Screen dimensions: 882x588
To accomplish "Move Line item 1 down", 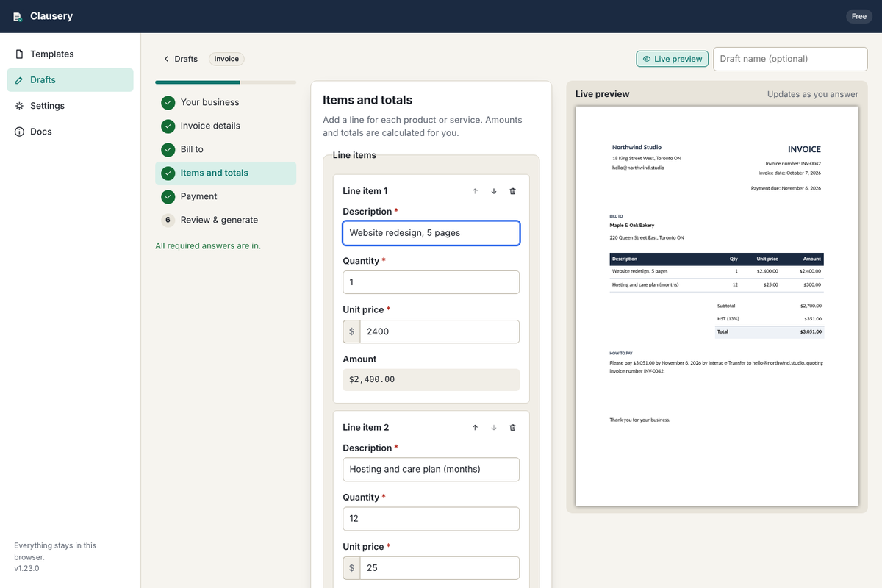I will [494, 191].
